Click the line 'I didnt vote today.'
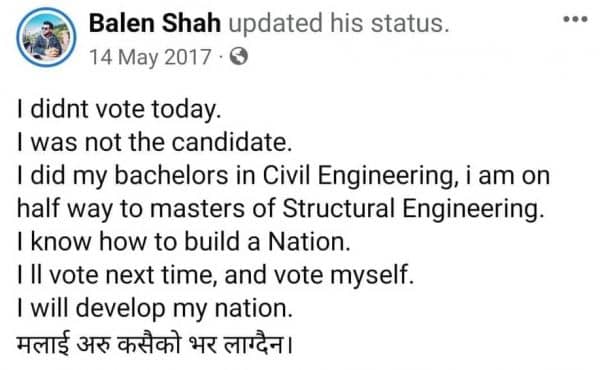Viewport: 600px width, 370px height. click(119, 109)
